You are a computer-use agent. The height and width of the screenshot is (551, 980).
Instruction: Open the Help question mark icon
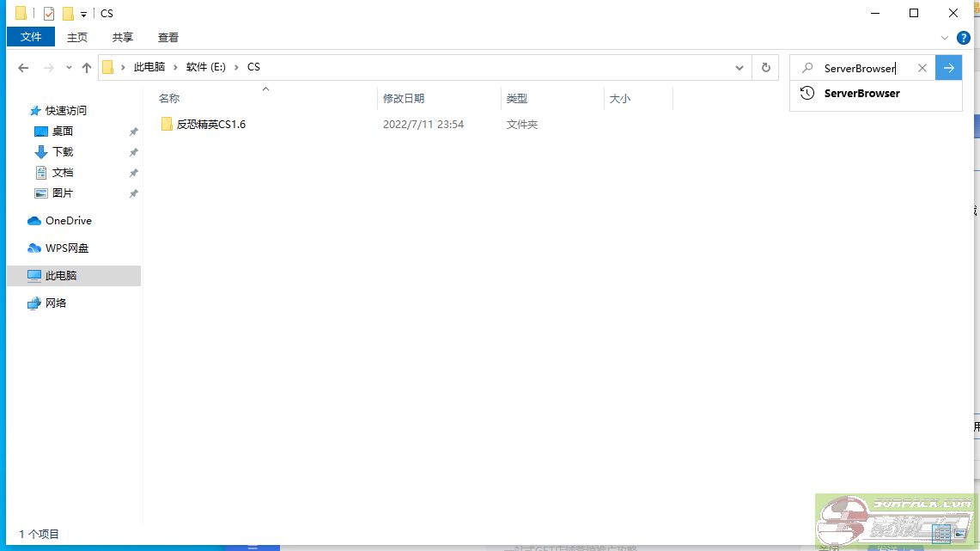[964, 38]
